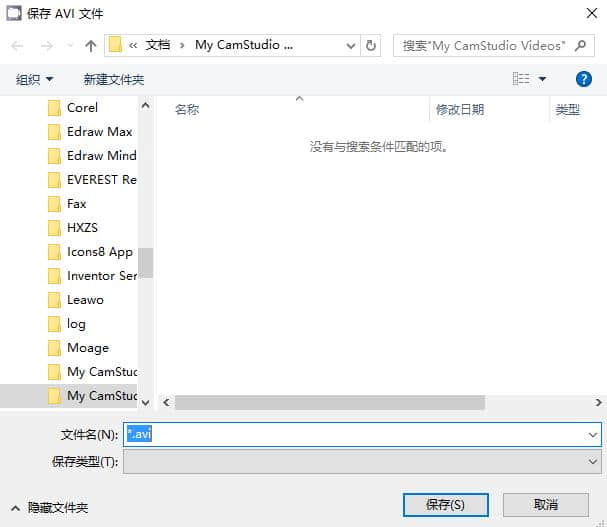Click the 保存(S) button

click(446, 505)
